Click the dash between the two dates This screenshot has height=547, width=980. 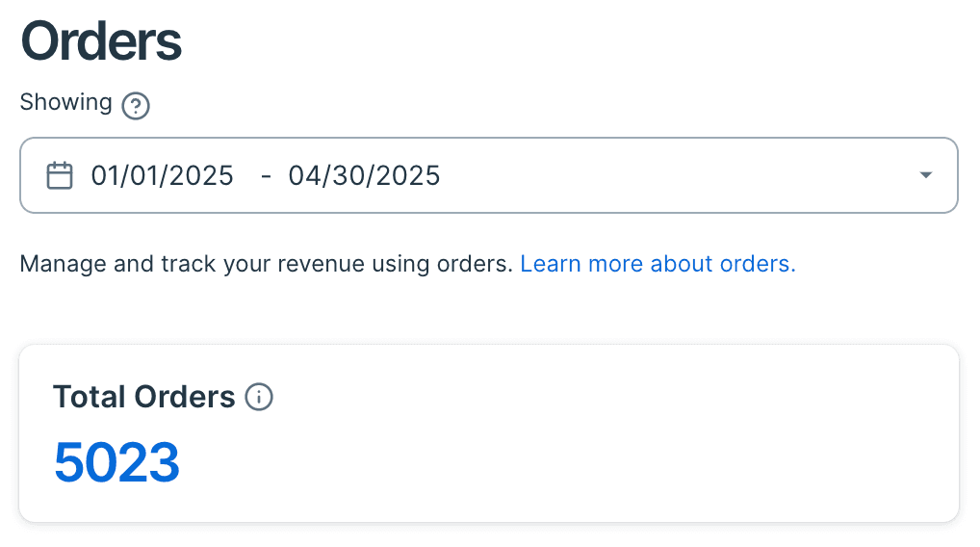pyautogui.click(x=266, y=177)
